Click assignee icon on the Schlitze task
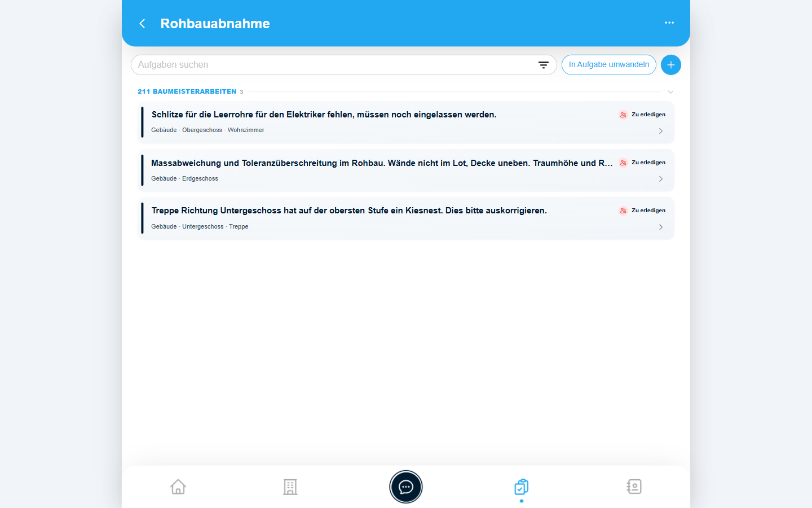Image resolution: width=812 pixels, height=508 pixels. [623, 115]
